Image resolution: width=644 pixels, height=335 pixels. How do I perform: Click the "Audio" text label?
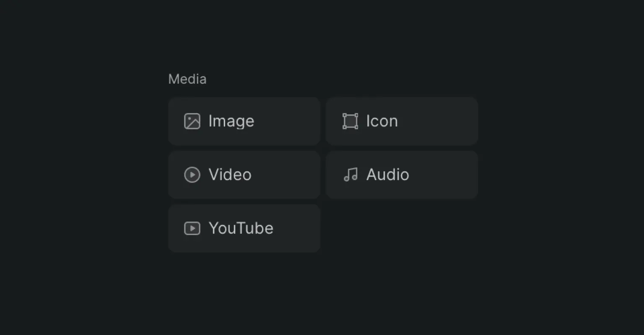click(388, 175)
